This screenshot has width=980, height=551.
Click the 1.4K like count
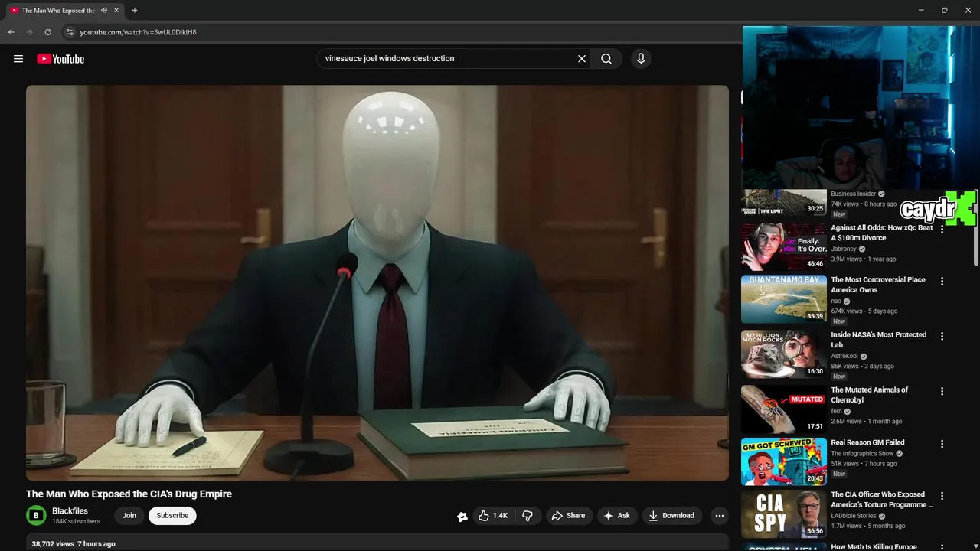tap(500, 516)
